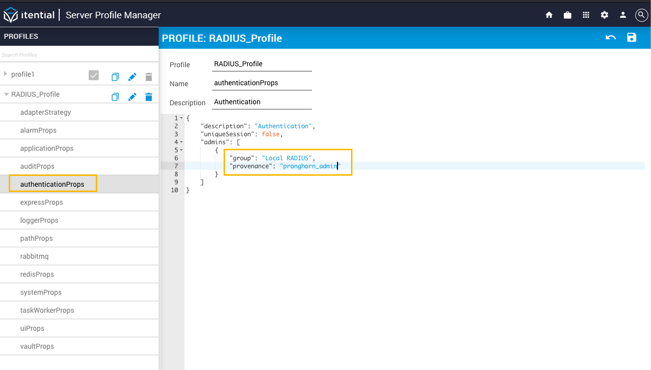Screen dimensions: 651x370
Task: Save the RADIUS_Profile with the disk icon
Action: tap(631, 37)
